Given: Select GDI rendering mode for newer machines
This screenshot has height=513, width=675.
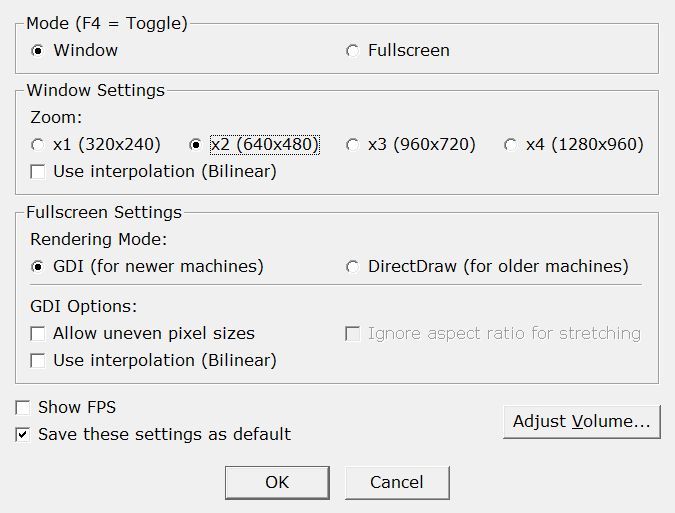Looking at the screenshot, I should coord(38,267).
